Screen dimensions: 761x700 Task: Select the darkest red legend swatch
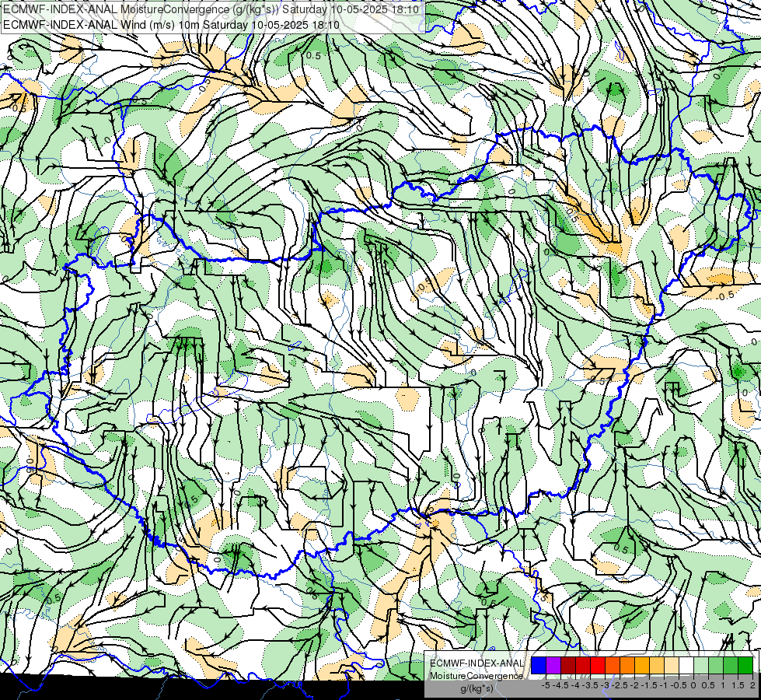coord(568,665)
